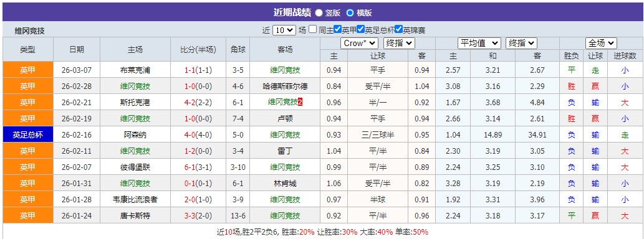Click the date 26-02-16
This screenshot has height=239, width=644.
[77, 135]
